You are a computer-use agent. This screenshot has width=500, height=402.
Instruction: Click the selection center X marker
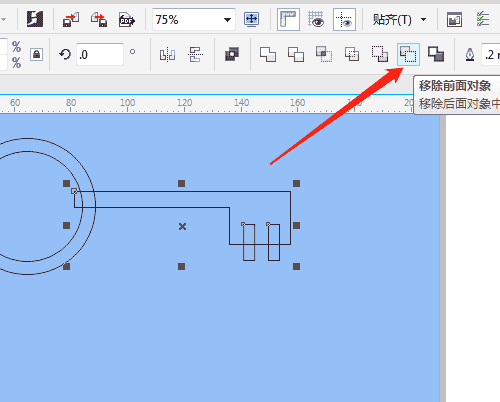click(182, 227)
